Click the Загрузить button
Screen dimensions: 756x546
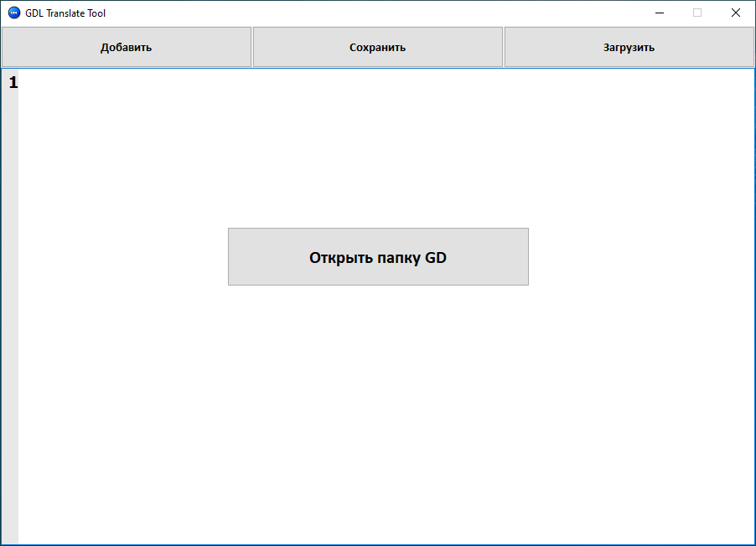(x=629, y=47)
